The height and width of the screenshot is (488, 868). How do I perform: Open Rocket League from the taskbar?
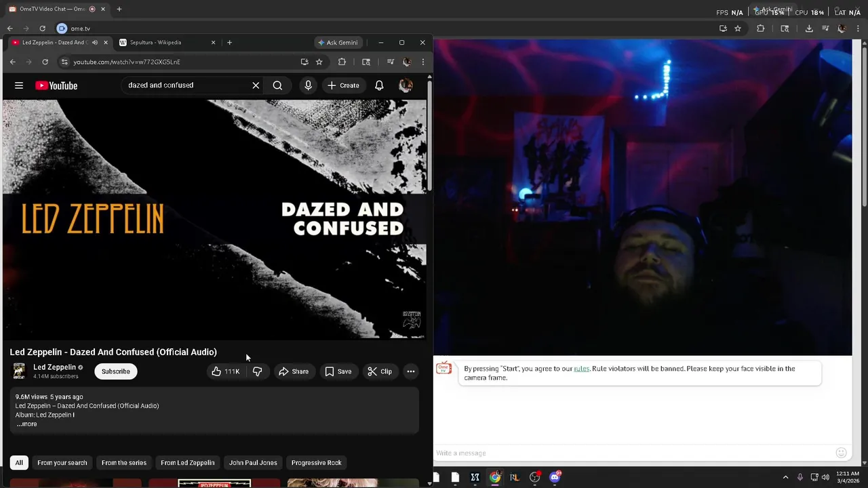(515, 477)
